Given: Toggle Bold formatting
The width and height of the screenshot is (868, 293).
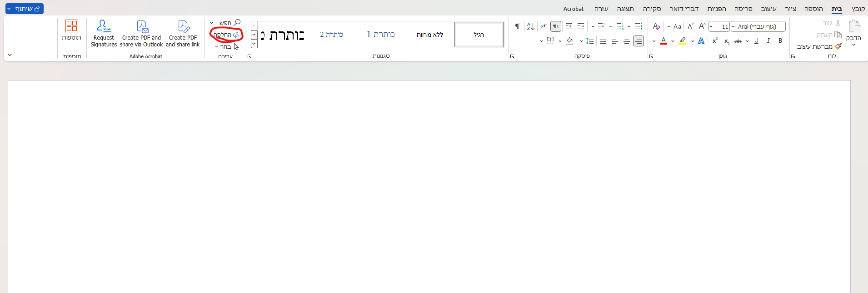Looking at the screenshot, I should [780, 41].
